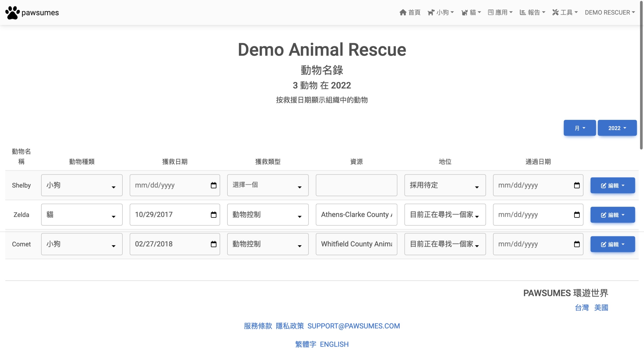Image resolution: width=644 pixels, height=357 pixels.
Task: Click the dog icon beside 小狗 menu
Action: point(431,12)
